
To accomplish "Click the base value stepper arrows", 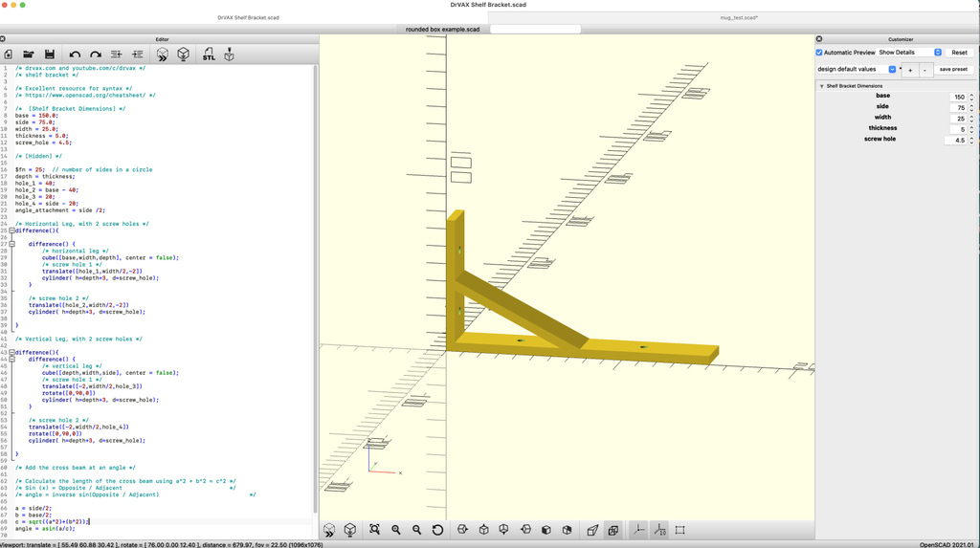I will click(x=971, y=97).
